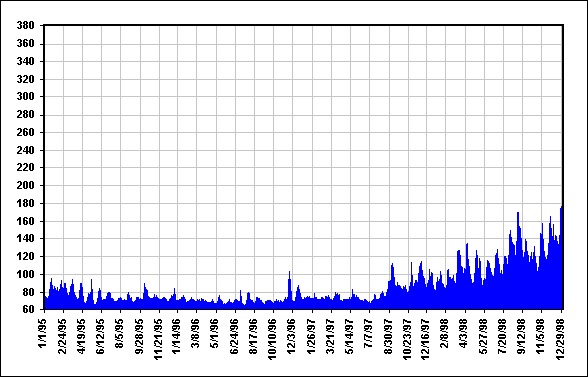Select the 10/10/96 date label
Screen dimensions: 588x377
click(273, 338)
